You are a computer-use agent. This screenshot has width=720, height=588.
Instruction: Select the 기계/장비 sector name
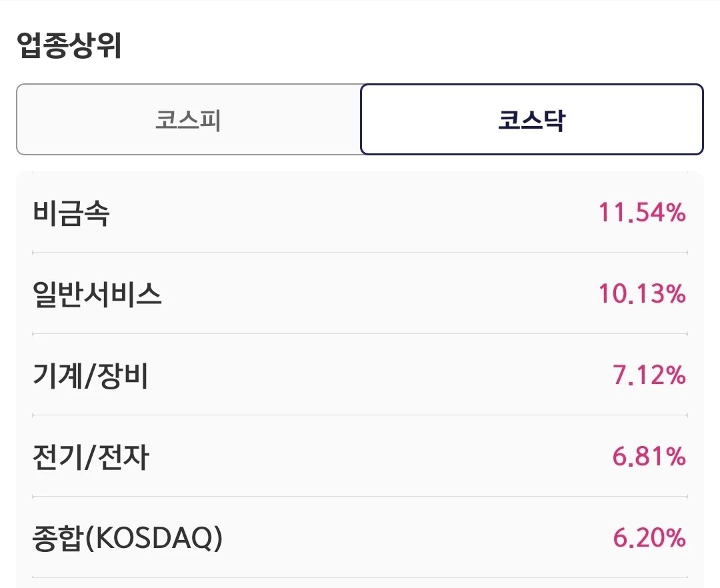91,375
